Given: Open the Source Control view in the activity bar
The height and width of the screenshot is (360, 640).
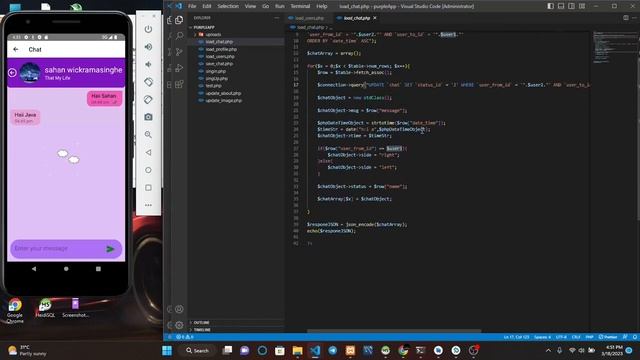Looking at the screenshot, I should point(179,52).
